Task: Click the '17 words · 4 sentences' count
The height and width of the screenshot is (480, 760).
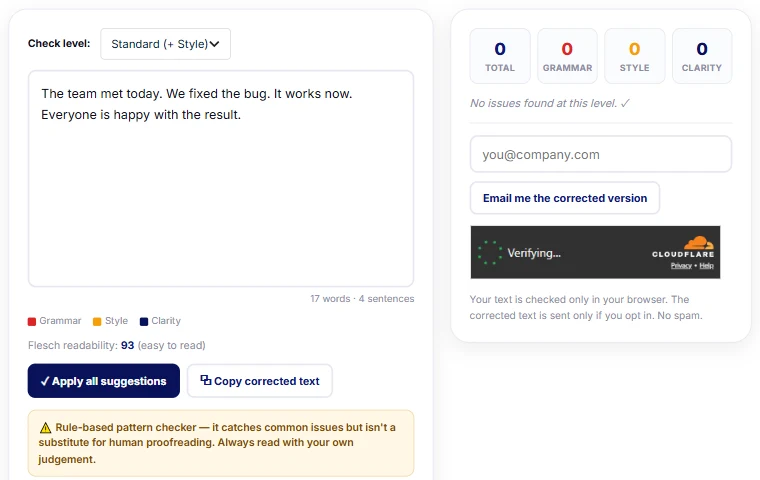Action: click(x=362, y=299)
